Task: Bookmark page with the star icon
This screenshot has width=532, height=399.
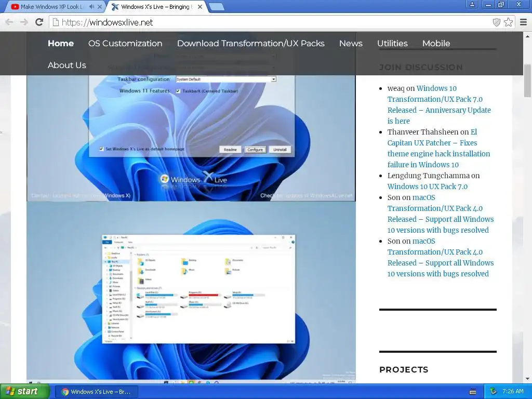Action: point(508,22)
